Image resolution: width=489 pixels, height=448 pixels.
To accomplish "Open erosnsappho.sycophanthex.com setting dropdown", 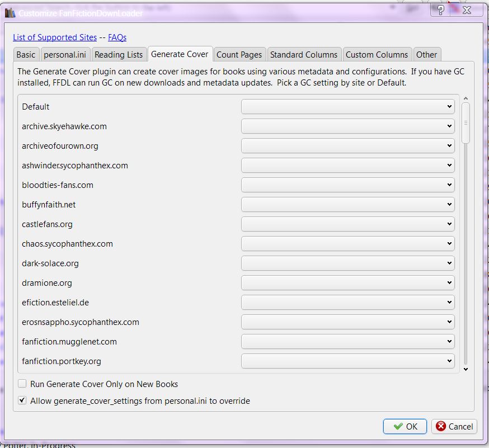I will click(x=347, y=322).
